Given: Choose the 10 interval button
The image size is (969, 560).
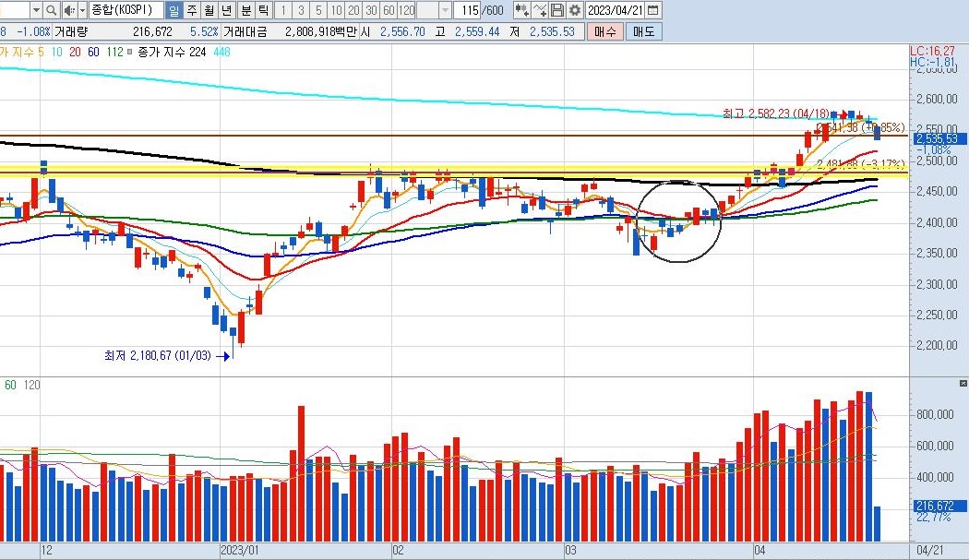Looking at the screenshot, I should point(336,10).
